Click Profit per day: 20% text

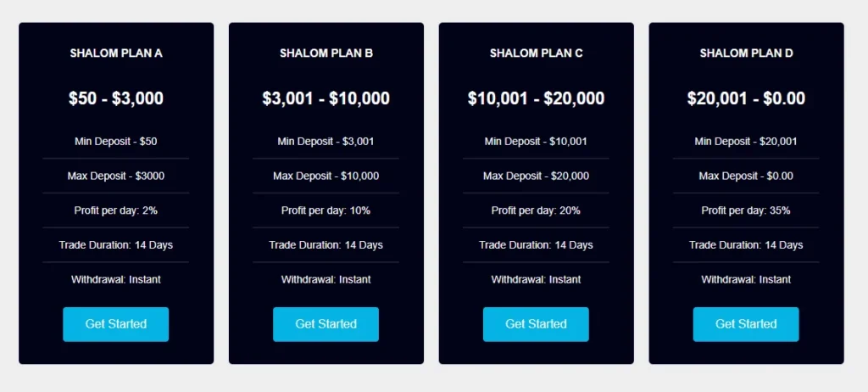536,210
